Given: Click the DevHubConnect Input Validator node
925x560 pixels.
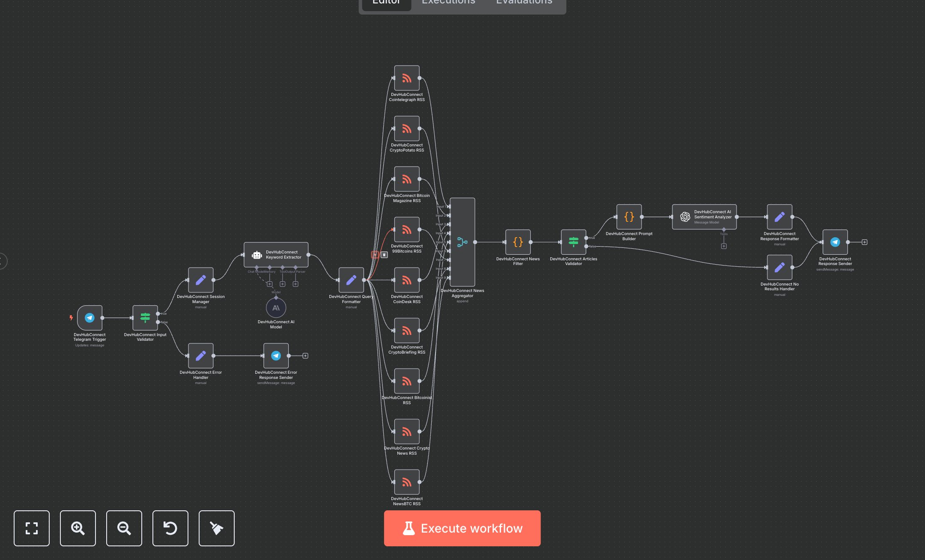Looking at the screenshot, I should (x=145, y=318).
